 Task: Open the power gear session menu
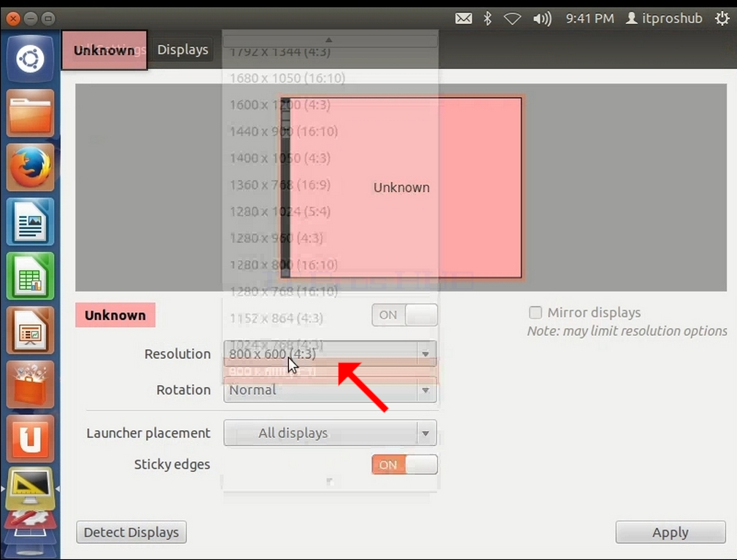click(x=722, y=18)
